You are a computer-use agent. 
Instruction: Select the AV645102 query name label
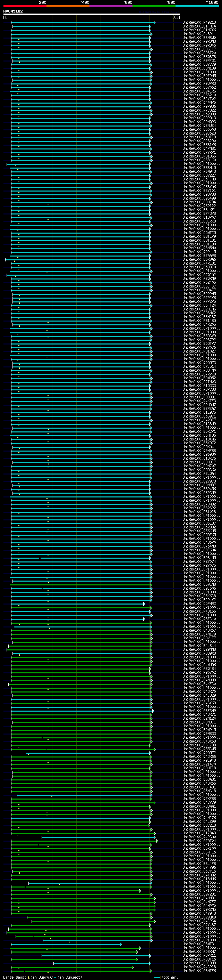coord(13,11)
